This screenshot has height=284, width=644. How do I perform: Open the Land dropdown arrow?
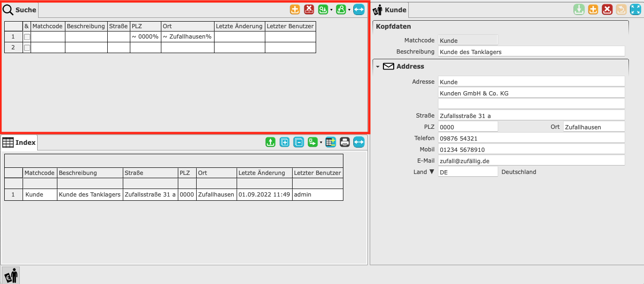(x=432, y=172)
